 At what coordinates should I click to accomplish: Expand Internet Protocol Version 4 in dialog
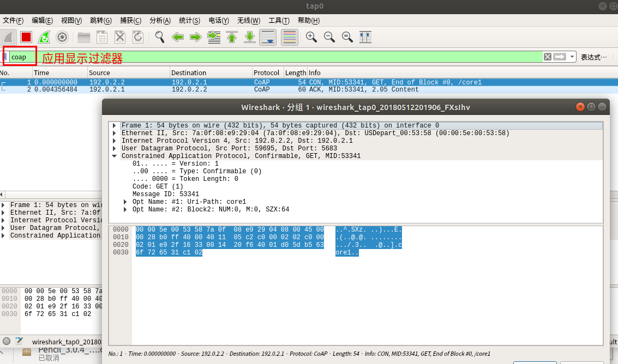coord(115,141)
